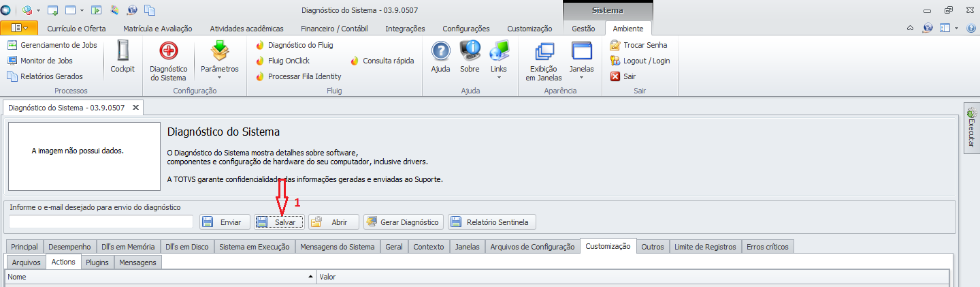
Task: Click the monitor with download arrow icon in title bar
Action: [x=53, y=10]
